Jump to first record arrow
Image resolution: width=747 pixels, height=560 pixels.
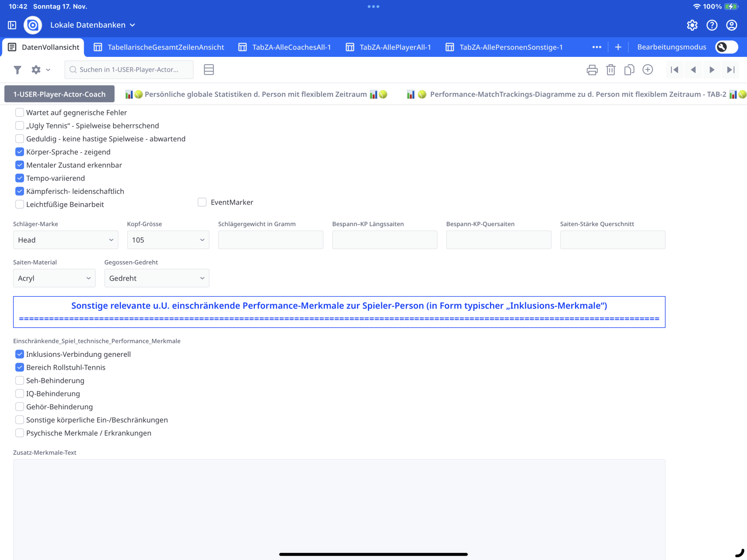click(675, 70)
